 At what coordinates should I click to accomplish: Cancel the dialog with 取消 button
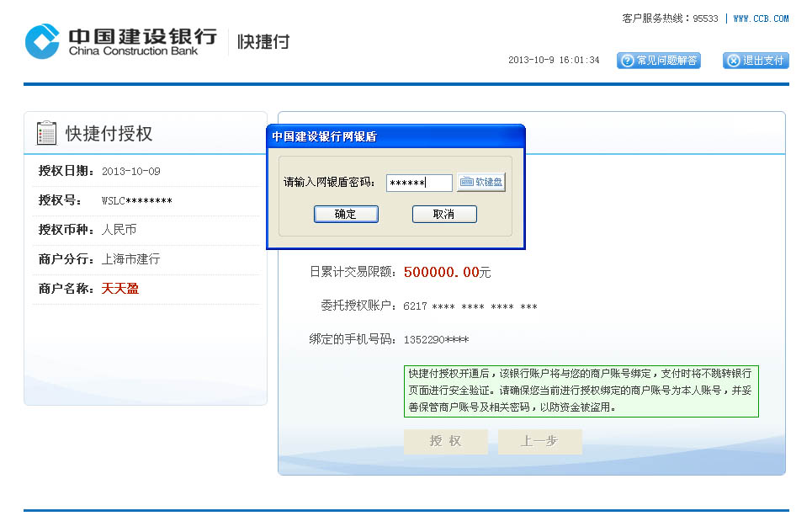(x=444, y=214)
